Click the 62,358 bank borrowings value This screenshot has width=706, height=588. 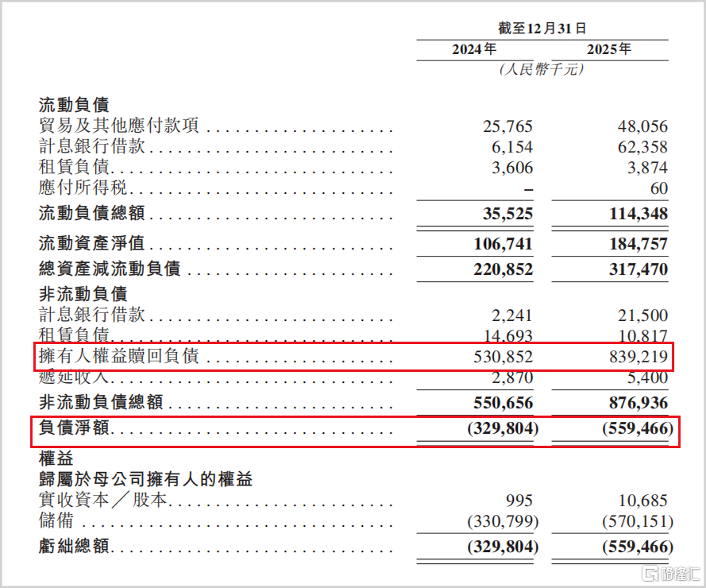click(642, 147)
